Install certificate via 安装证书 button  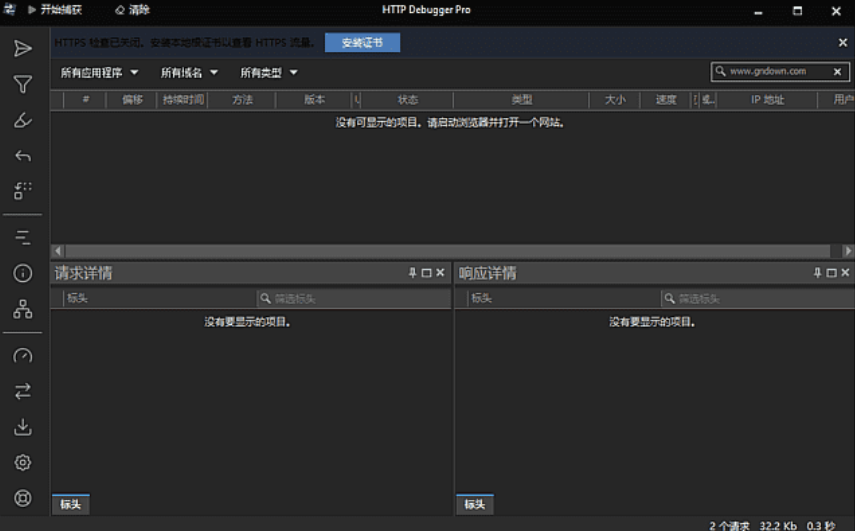(x=362, y=43)
